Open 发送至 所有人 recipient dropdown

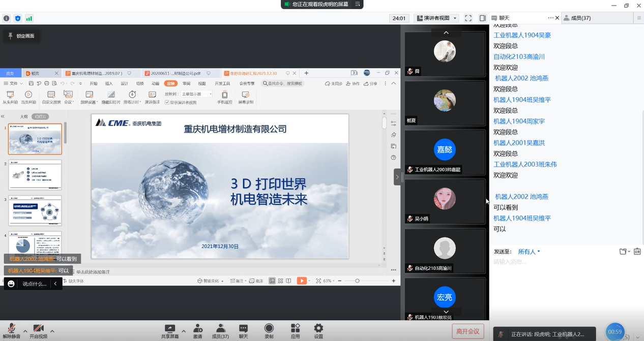[529, 252]
